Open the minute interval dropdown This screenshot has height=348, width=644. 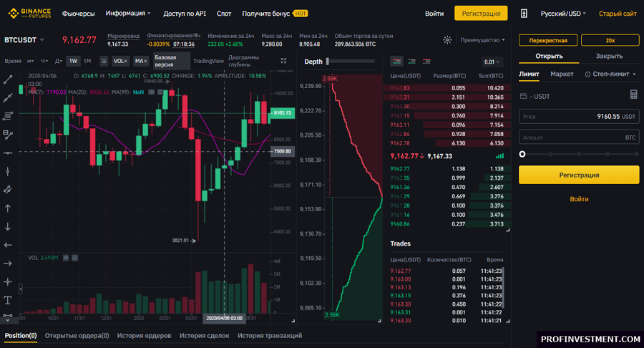30,61
